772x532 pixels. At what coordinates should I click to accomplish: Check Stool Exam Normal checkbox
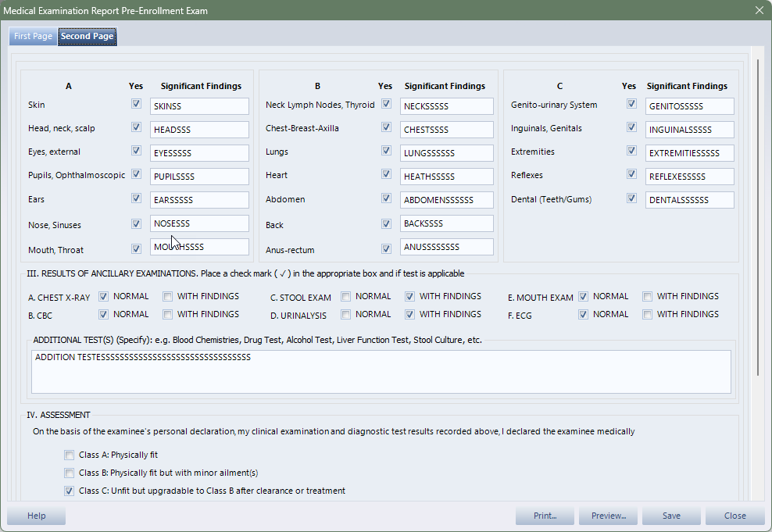pyautogui.click(x=346, y=297)
